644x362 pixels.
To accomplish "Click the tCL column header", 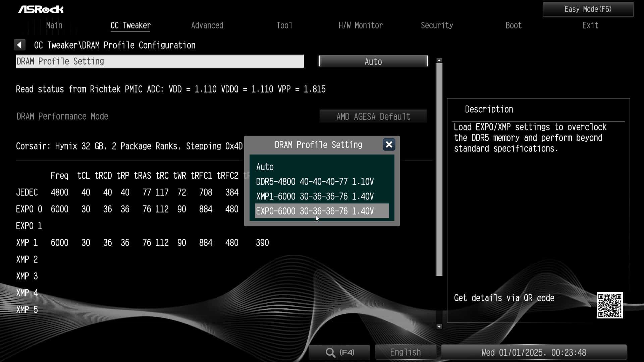I will pos(84,176).
